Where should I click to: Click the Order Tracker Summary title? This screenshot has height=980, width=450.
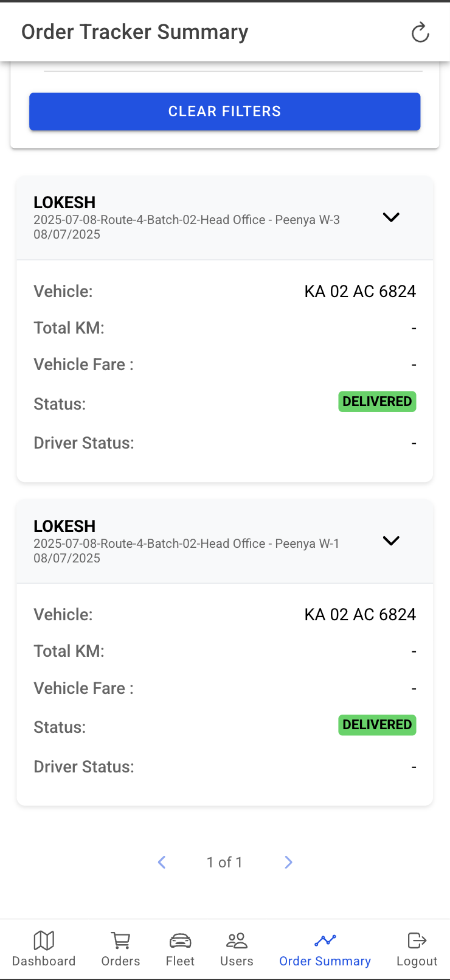(135, 32)
